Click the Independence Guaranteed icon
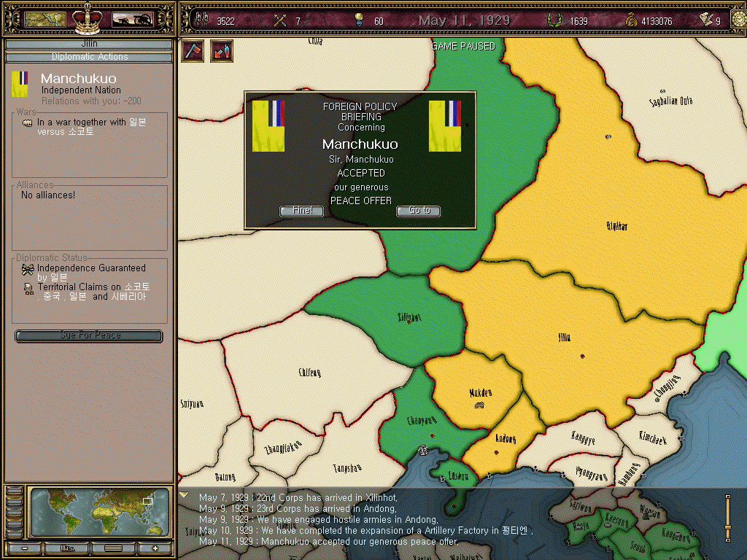Image resolution: width=747 pixels, height=560 pixels. 28,270
